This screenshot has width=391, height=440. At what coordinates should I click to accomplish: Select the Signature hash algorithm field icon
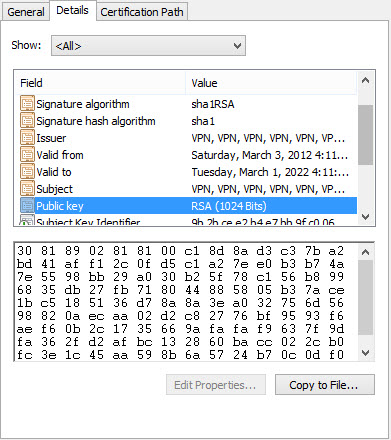click(27, 121)
